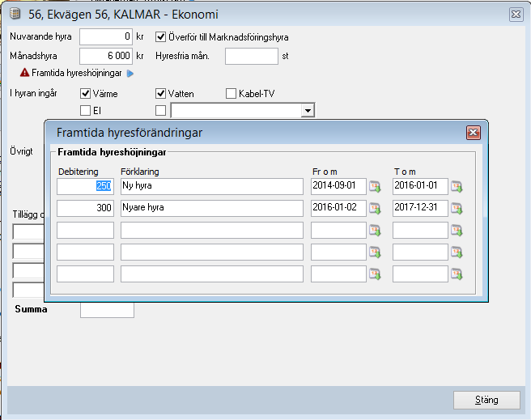This screenshot has width=531, height=420.
Task: Click the Fr o m column header
Action: [x=325, y=172]
